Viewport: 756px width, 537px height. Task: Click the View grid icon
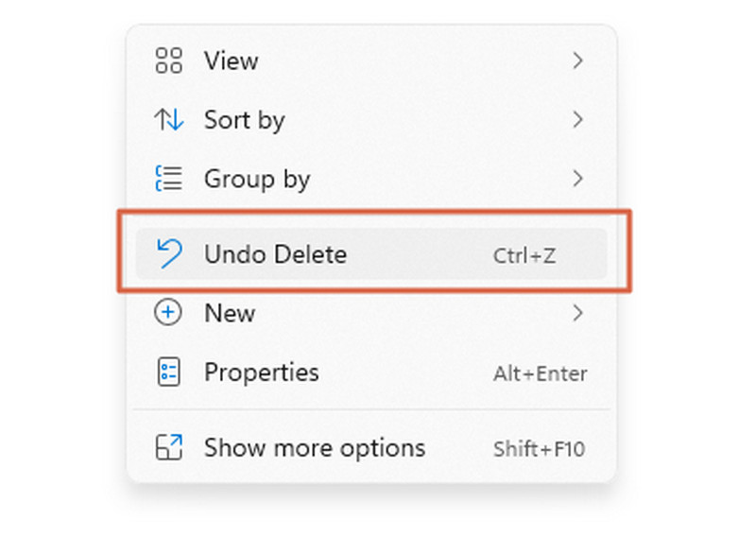tap(169, 61)
